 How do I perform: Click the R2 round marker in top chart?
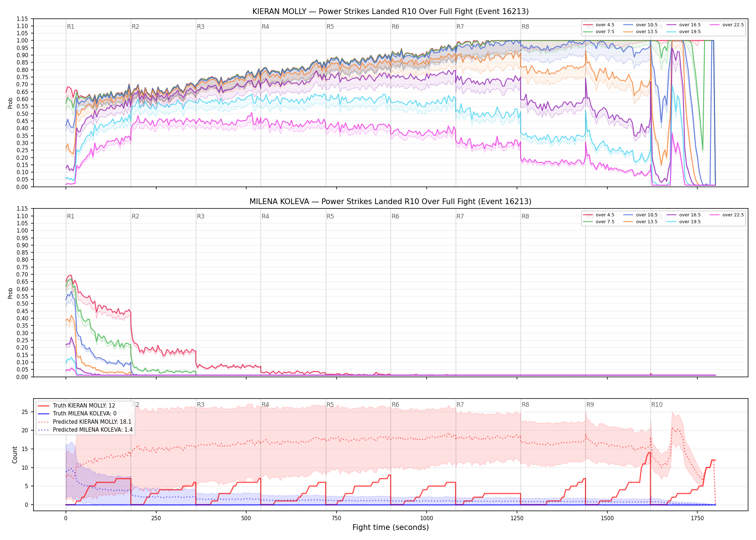pyautogui.click(x=135, y=27)
